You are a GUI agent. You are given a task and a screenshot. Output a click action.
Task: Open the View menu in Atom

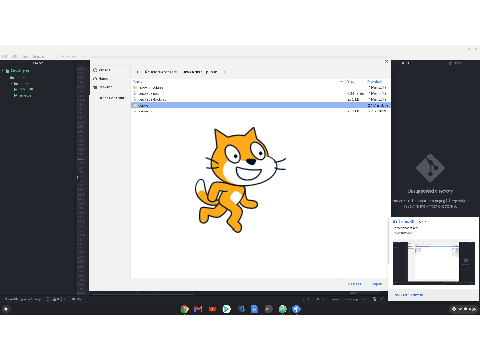(x=25, y=56)
